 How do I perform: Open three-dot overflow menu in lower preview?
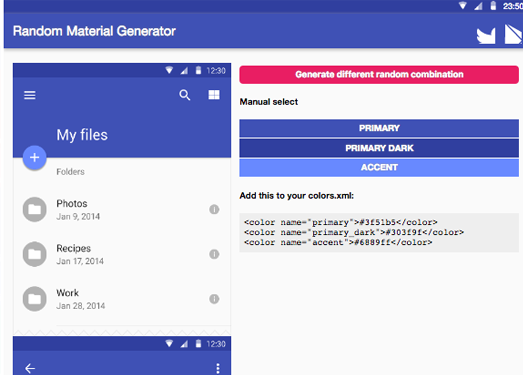point(218,368)
